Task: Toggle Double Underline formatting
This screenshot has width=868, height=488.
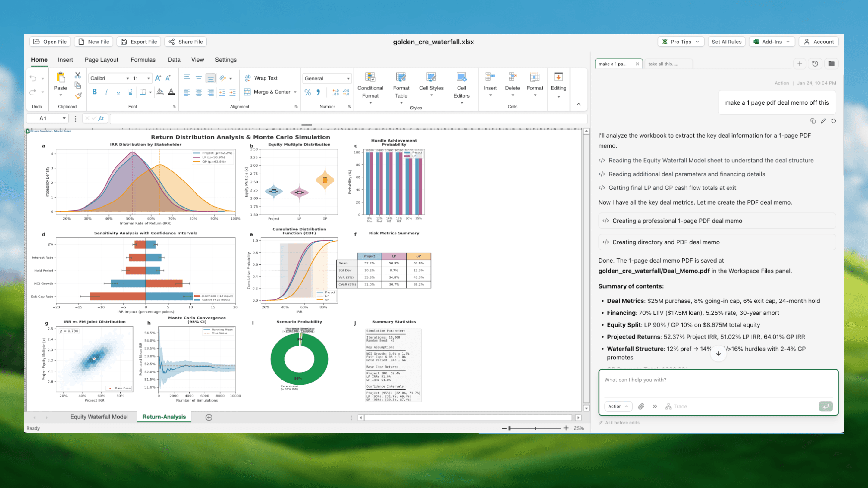Action: pos(130,92)
